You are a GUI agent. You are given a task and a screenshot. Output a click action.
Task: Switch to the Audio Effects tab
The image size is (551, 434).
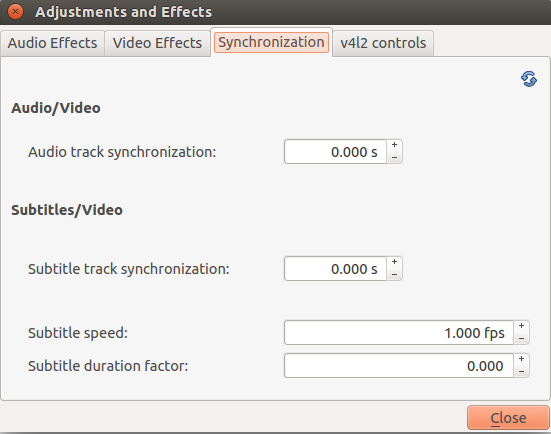pos(52,43)
